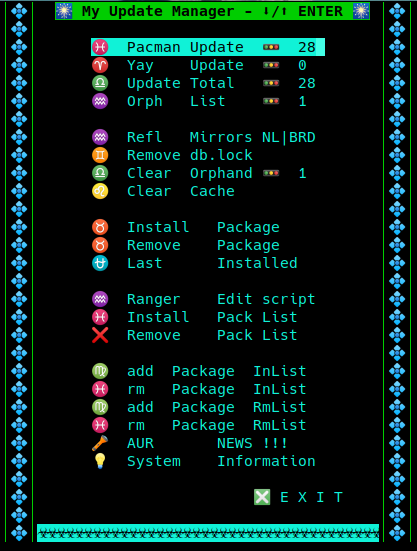Click the green X icon beside EXIT
Viewport: 417px width, 551px height.
262,497
